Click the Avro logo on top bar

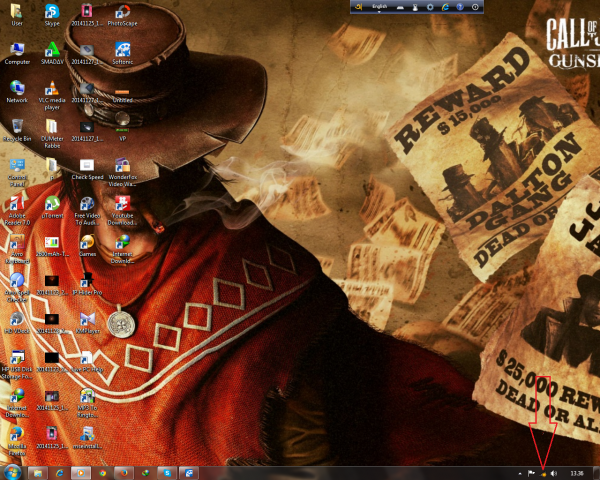tap(359, 7)
